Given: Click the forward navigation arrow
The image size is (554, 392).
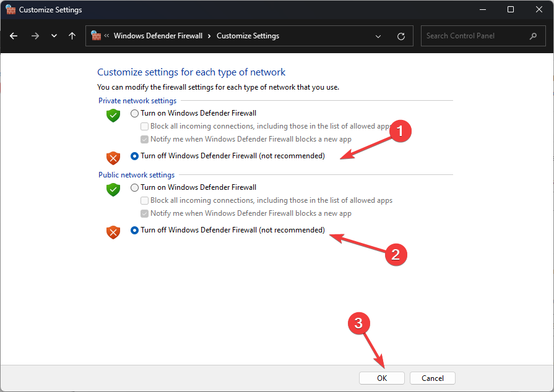Looking at the screenshot, I should point(35,36).
